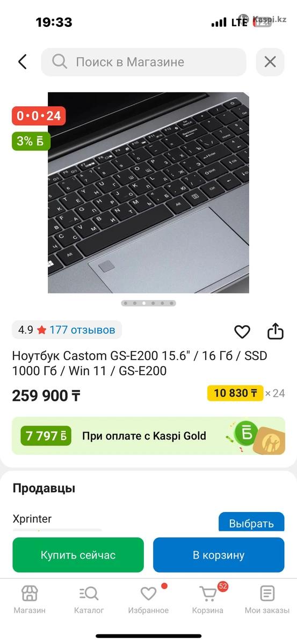Focus the Поиск в Магазине search field
The image size is (297, 644).
coord(144,62)
